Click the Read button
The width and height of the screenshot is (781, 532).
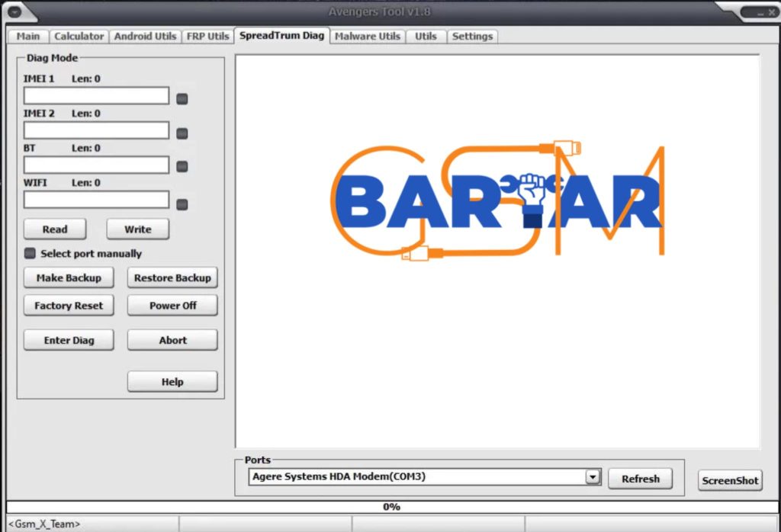[x=55, y=229]
